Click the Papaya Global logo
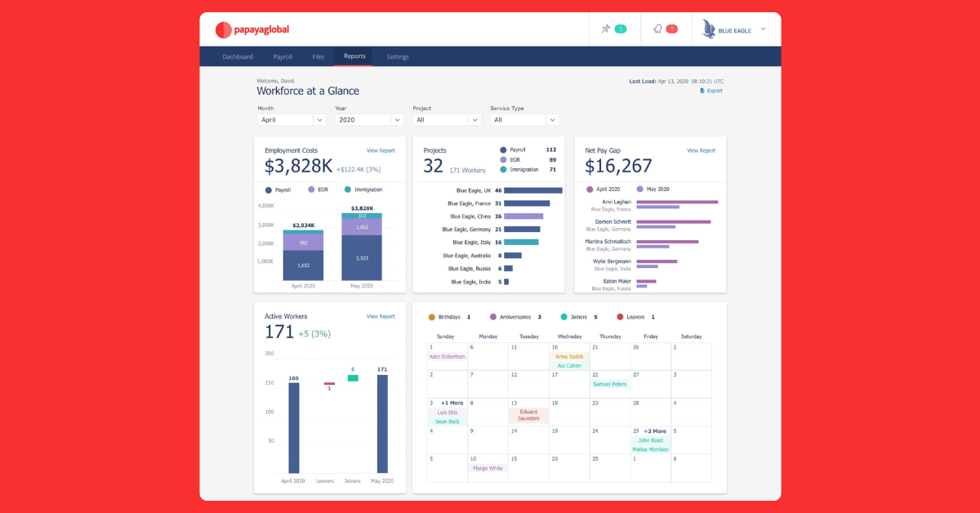The width and height of the screenshot is (980, 513). point(252,30)
